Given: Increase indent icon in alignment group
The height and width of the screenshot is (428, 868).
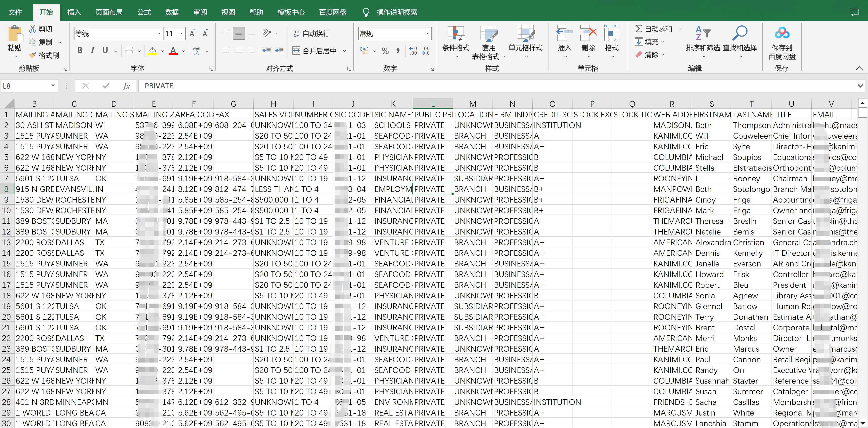Looking at the screenshot, I should (x=279, y=51).
